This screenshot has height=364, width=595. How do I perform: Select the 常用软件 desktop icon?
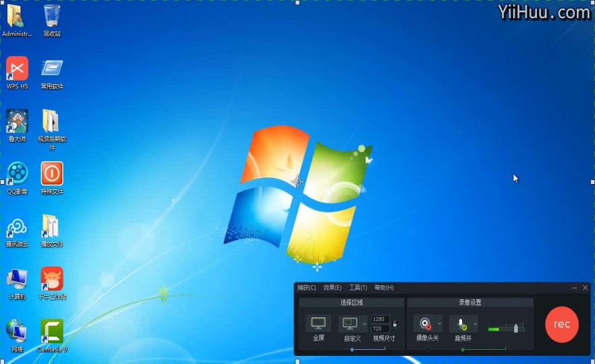pos(52,72)
